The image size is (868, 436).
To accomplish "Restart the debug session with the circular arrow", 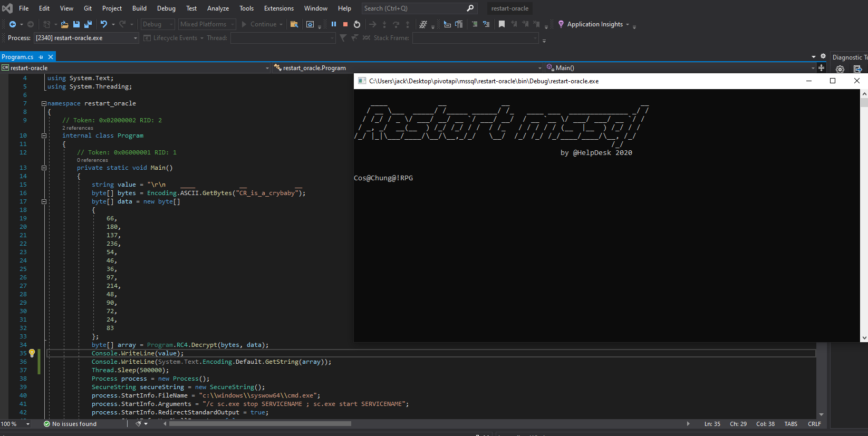I will tap(357, 24).
